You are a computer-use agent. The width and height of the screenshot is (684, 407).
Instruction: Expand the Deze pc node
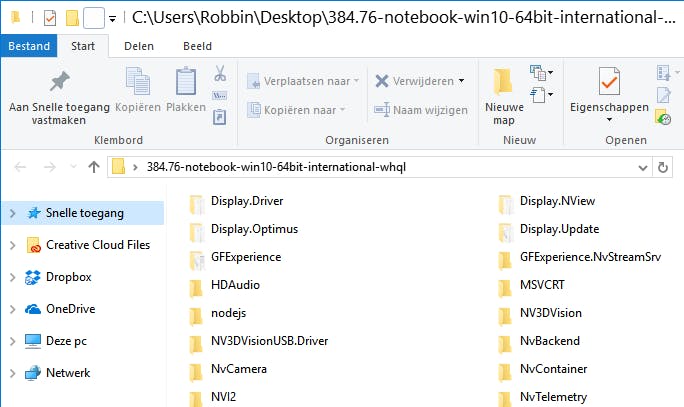click(x=13, y=341)
